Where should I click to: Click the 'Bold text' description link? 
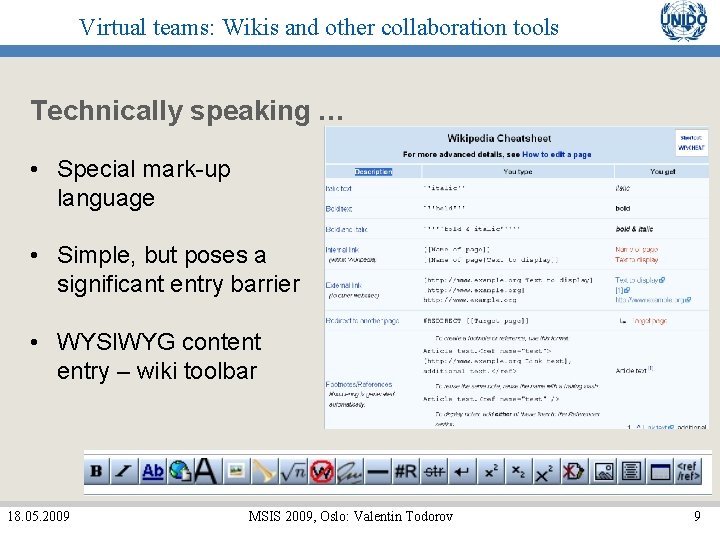pyautogui.click(x=339, y=208)
